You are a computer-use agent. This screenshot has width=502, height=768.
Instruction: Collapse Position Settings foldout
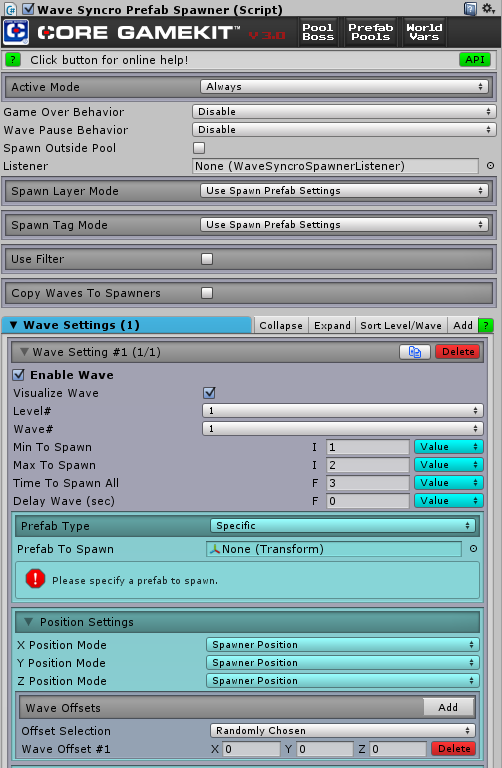pos(28,622)
